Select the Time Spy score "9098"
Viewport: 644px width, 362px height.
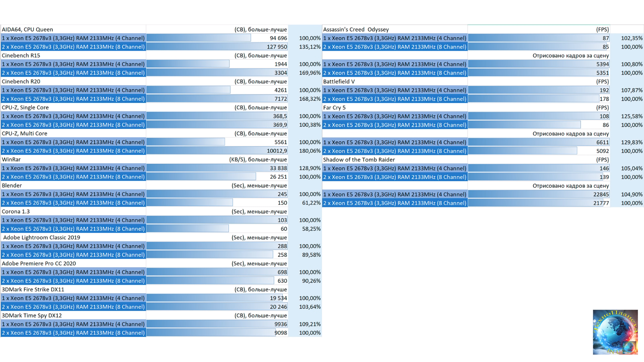pyautogui.click(x=281, y=333)
